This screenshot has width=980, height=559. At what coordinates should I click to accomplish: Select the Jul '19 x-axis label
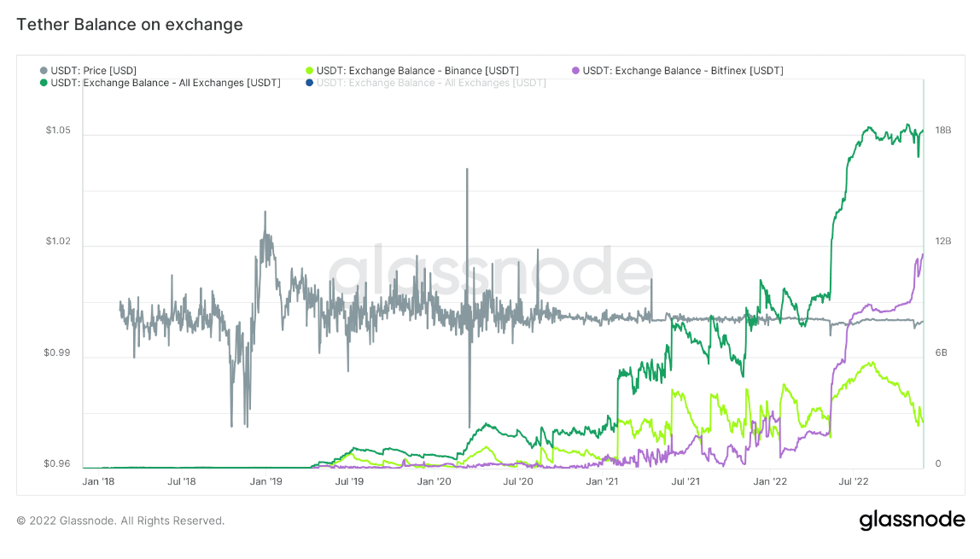[x=348, y=482]
